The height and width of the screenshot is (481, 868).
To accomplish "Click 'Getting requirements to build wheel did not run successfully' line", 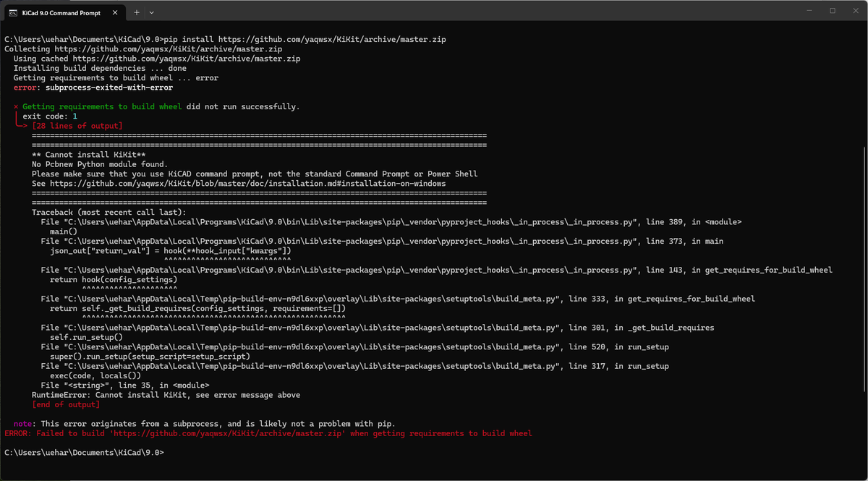I will tap(156, 106).
